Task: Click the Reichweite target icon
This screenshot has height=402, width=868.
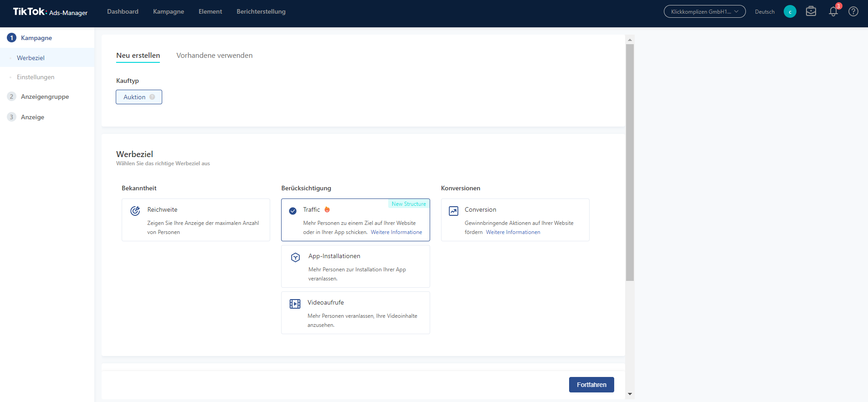Action: 135,211
